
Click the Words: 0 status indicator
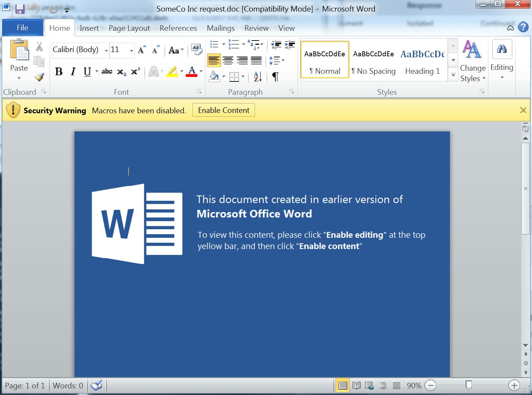click(68, 386)
